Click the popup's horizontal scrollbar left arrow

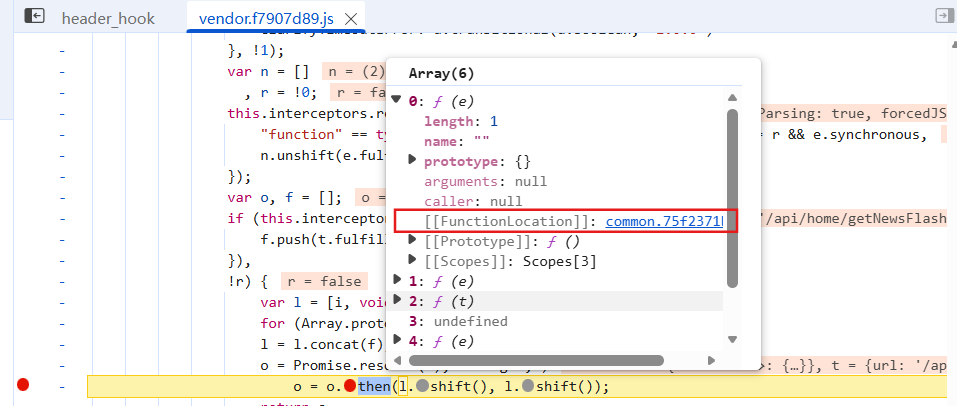(397, 359)
